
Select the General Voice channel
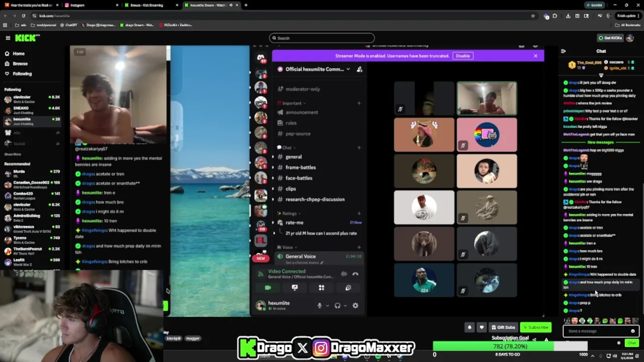tap(318, 258)
